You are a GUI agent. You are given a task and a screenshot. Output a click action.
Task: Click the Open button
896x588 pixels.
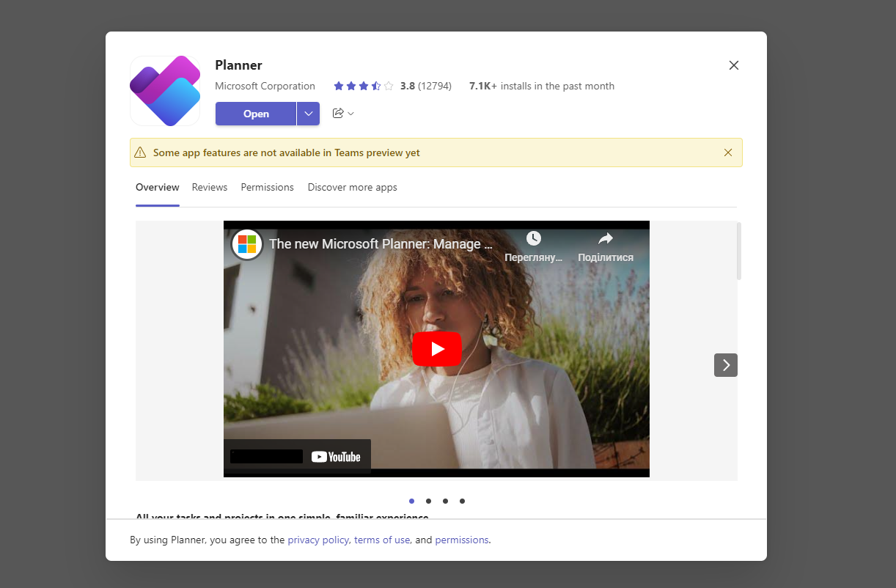tap(256, 114)
